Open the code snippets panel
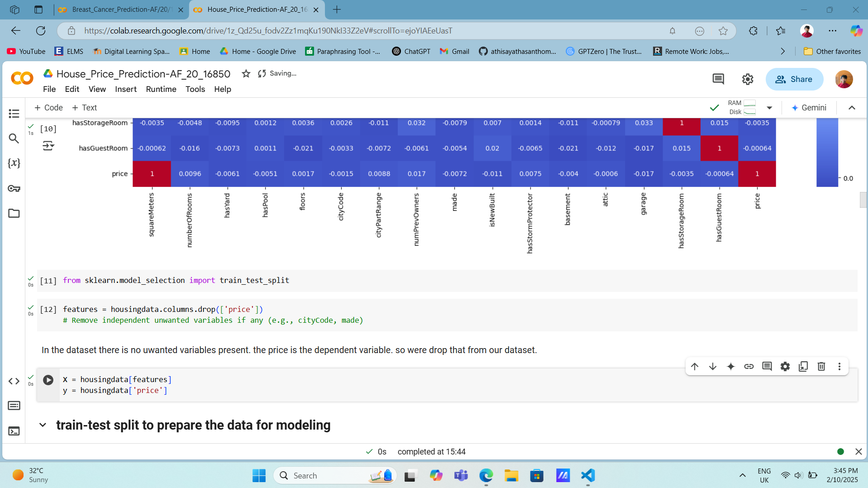 click(14, 381)
